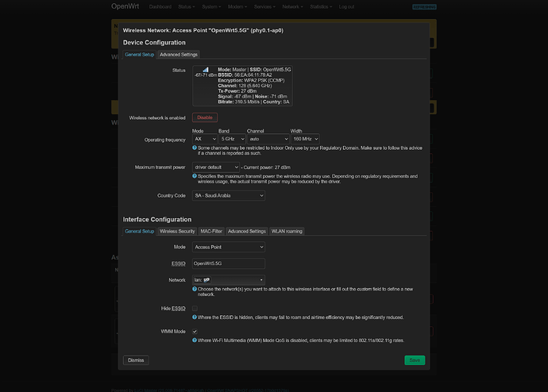
Task: Switch to the WLAN roaming tab
Action: pos(287,231)
